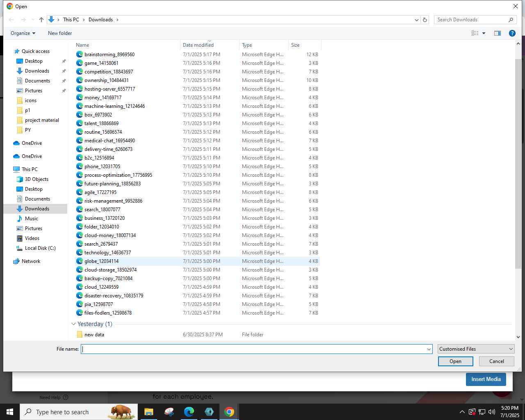
Task: Open the pinned Documents under Quick access
Action: [37, 81]
